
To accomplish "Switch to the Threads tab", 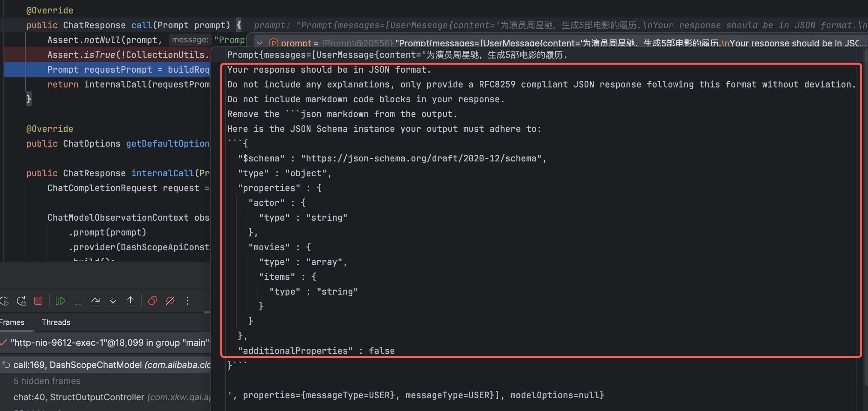I will click(56, 322).
